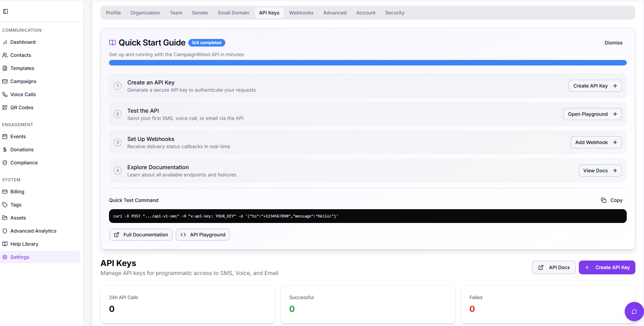
Task: Click the 'Set Up Webhooks' step title
Action: [151, 139]
